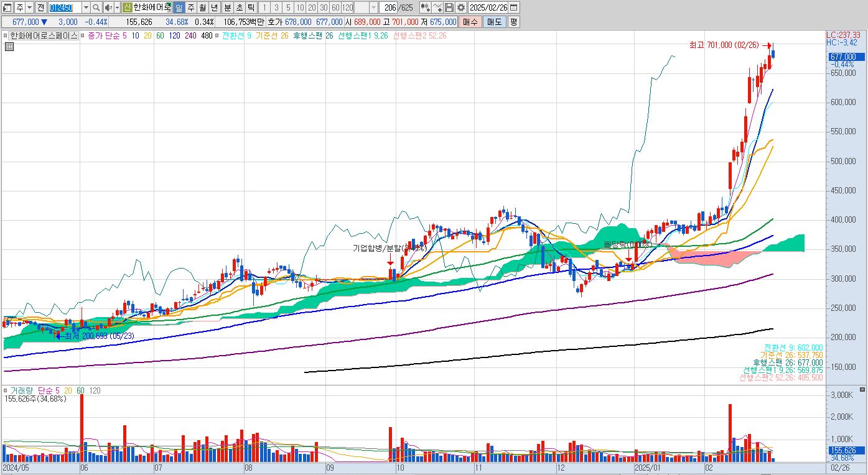Viewport: 868px width, 475px height.
Task: Click the date field 2025/02/26
Action: tap(488, 7)
